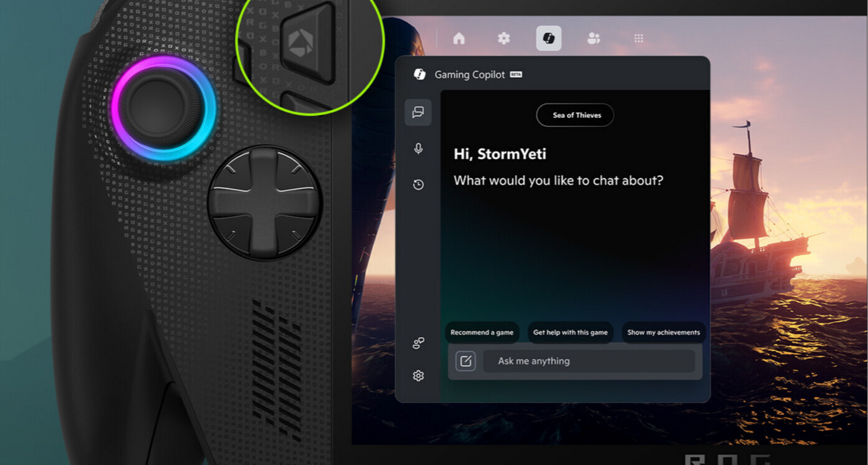This screenshot has width=868, height=465.
Task: Click the Gaming Copilot title text
Action: tap(470, 75)
